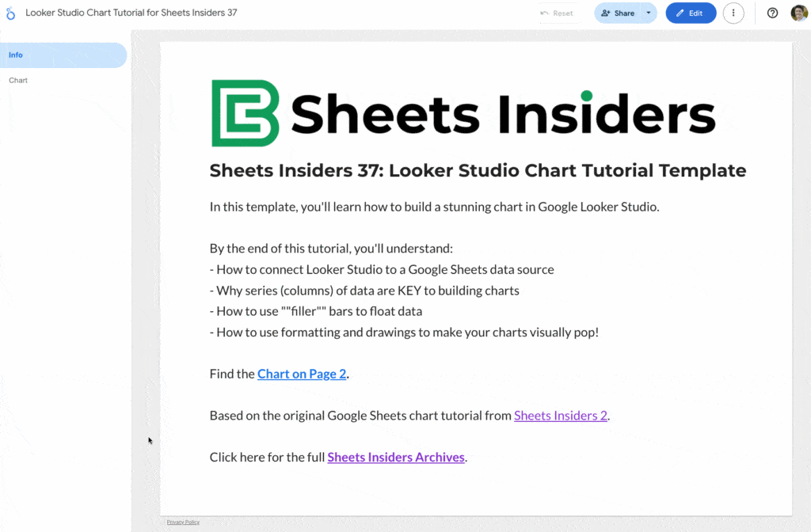Screen dimensions: 811x532
Task: Click the report title in header
Action: [131, 13]
